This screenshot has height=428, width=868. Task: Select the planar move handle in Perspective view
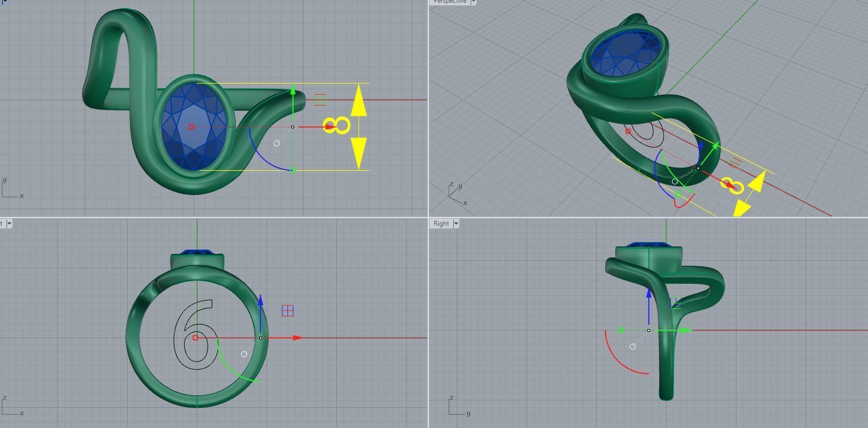pos(735,162)
